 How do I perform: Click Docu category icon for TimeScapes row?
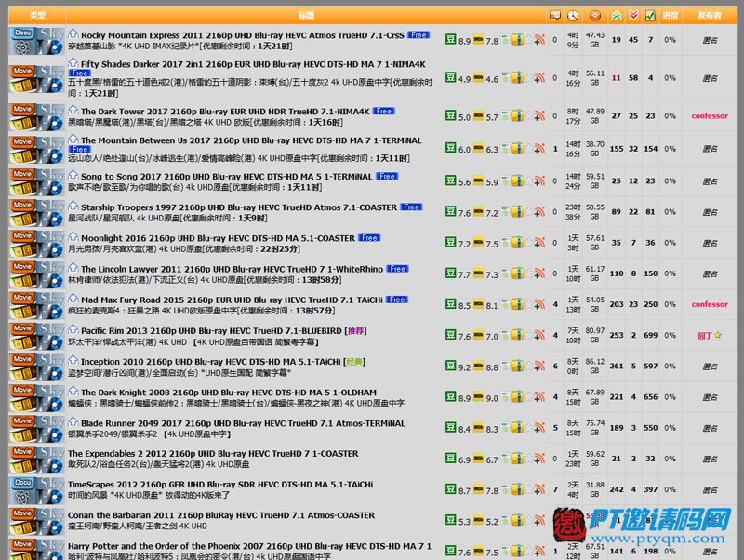22,489
